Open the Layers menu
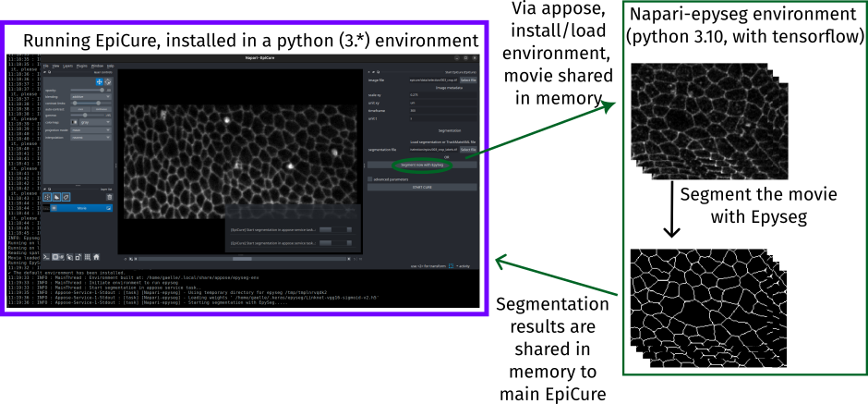 (x=68, y=67)
